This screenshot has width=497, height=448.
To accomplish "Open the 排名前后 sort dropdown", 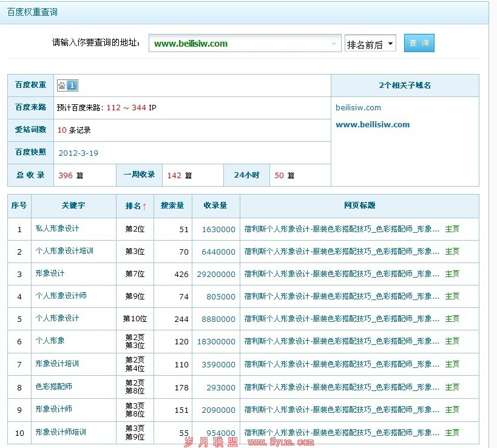I will click(x=370, y=44).
